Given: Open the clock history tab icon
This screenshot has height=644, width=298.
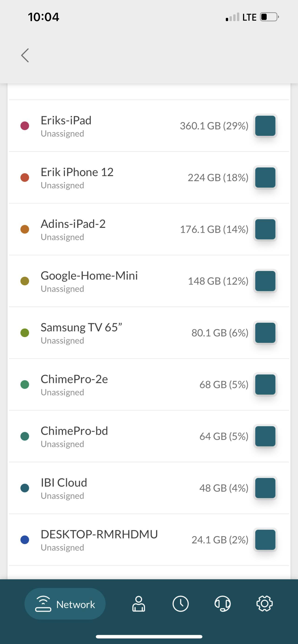Looking at the screenshot, I should [180, 604].
